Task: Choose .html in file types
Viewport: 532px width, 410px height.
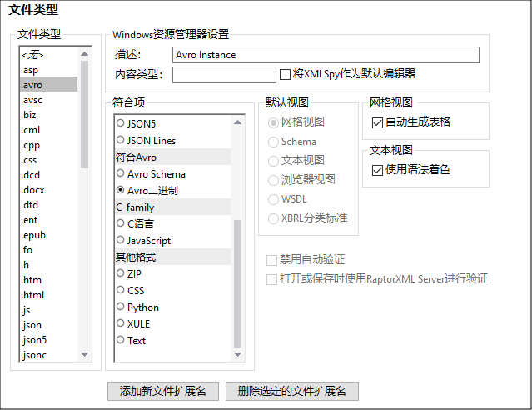Action: pyautogui.click(x=48, y=295)
